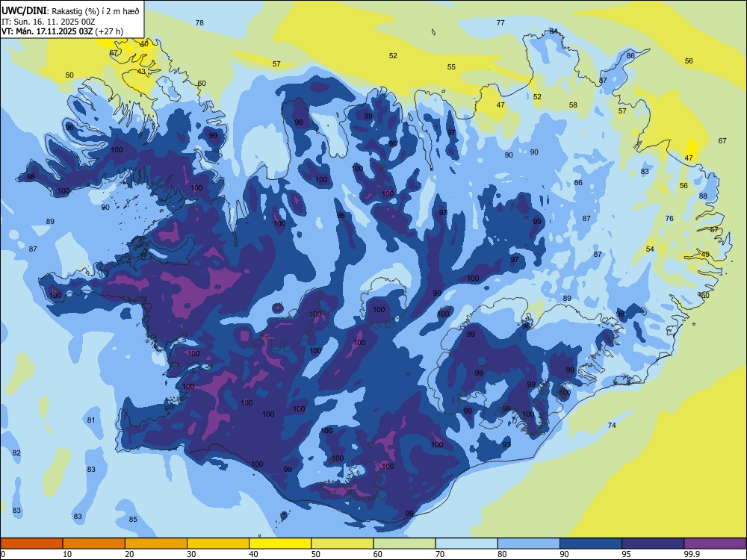Viewport: 747px width, 560px height.
Task: Click the '84' humidity value on map
Action: coord(554,31)
